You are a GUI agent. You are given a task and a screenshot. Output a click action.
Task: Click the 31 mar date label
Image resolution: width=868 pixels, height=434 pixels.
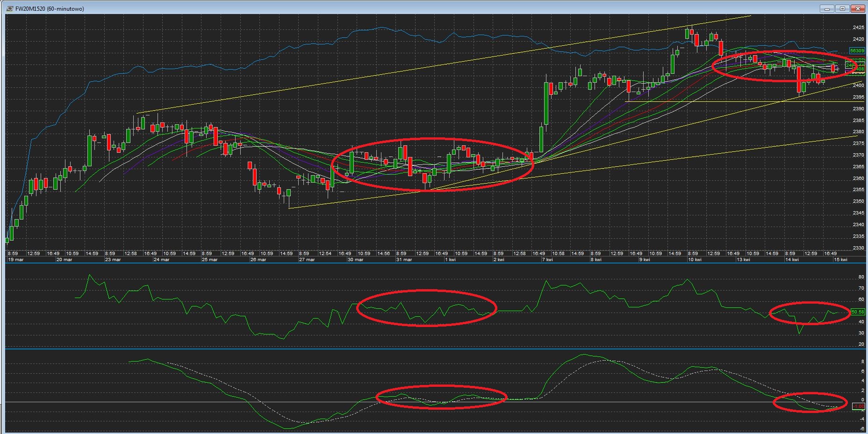click(x=404, y=260)
